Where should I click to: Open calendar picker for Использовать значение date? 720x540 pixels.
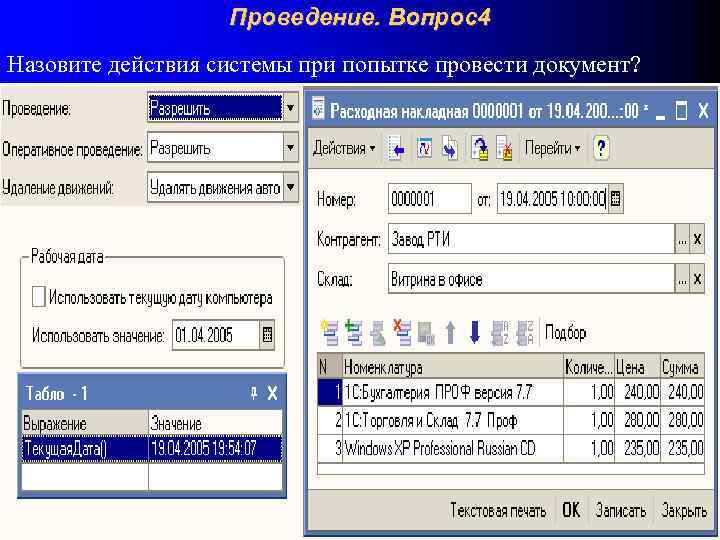point(267,335)
